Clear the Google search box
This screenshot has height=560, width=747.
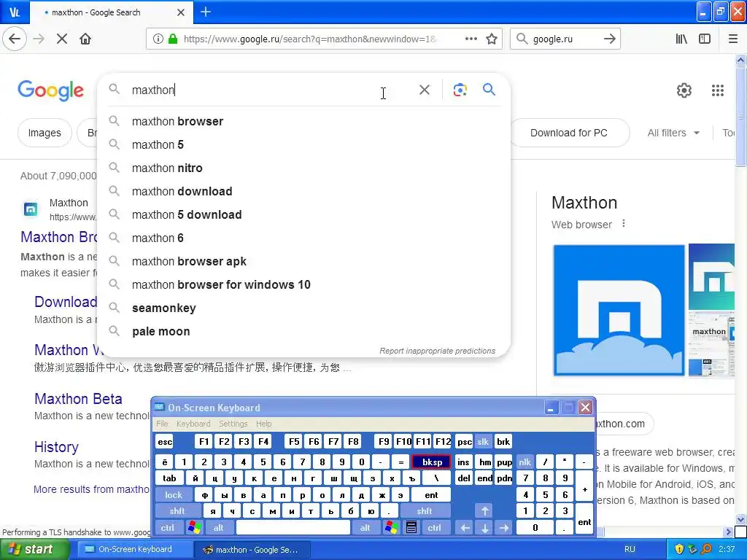[424, 90]
